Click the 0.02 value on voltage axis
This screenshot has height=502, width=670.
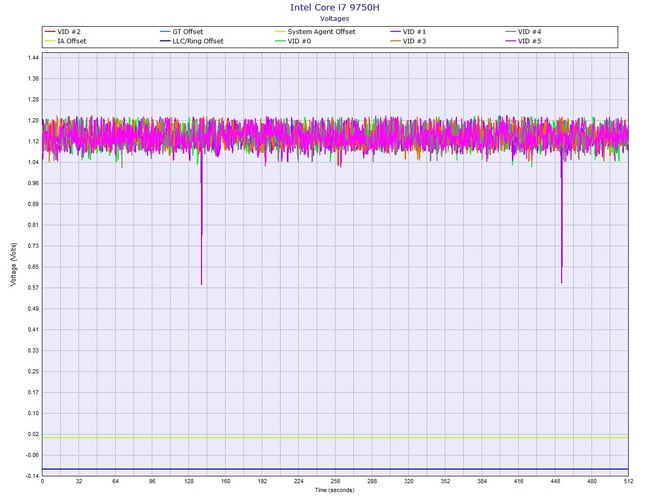pos(33,434)
